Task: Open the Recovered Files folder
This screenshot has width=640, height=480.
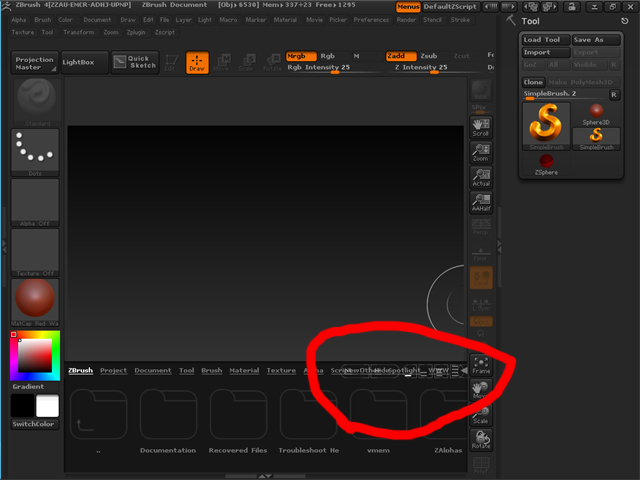Action: (x=238, y=422)
